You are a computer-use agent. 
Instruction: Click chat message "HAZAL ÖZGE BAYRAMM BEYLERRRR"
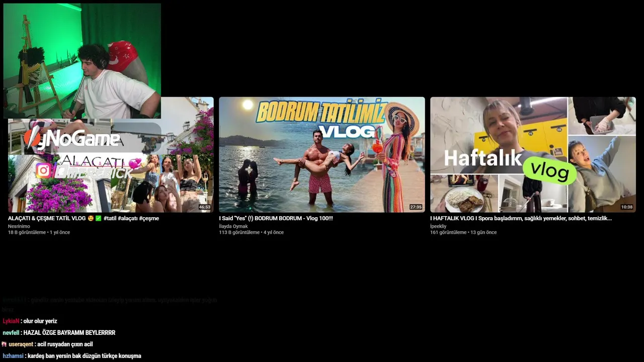69,333
